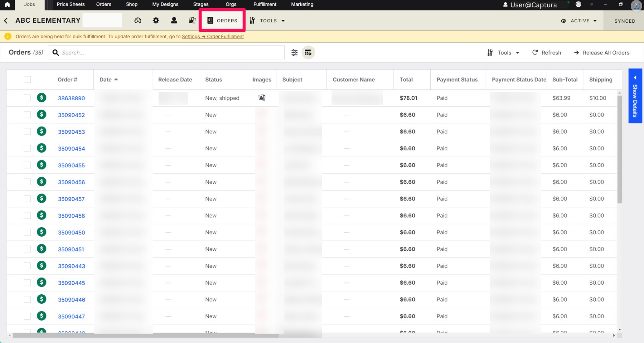Open the Price Sheets menu
Viewport: 644px width, 343px height.
pyautogui.click(x=71, y=4)
